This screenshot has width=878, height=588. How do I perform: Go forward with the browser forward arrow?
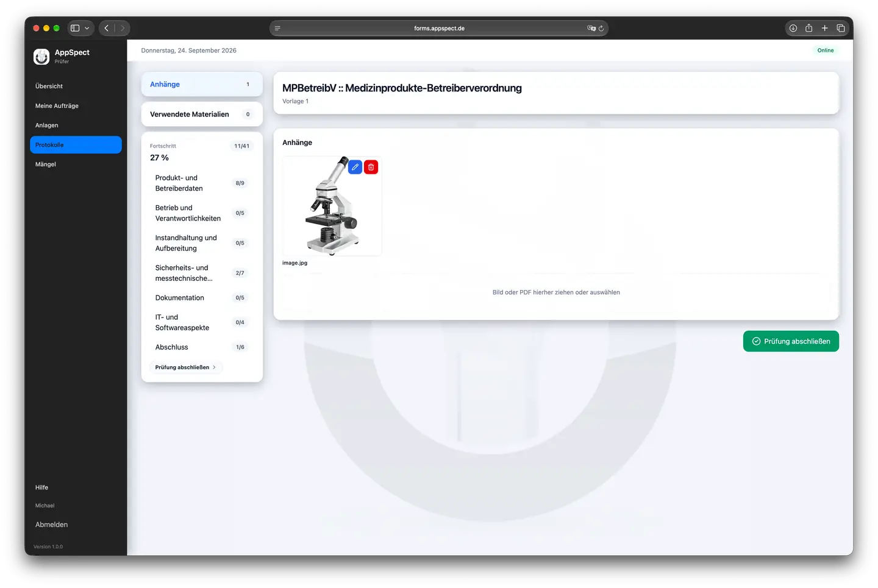[122, 28]
